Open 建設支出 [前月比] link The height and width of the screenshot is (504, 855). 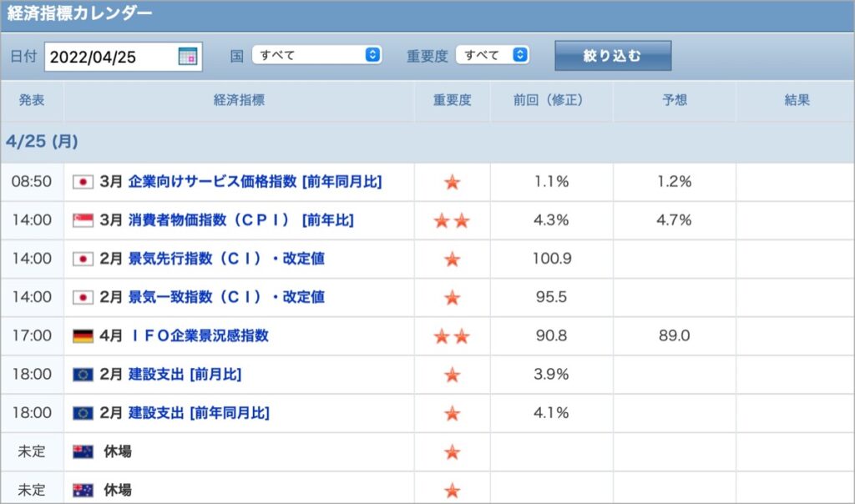[185, 375]
